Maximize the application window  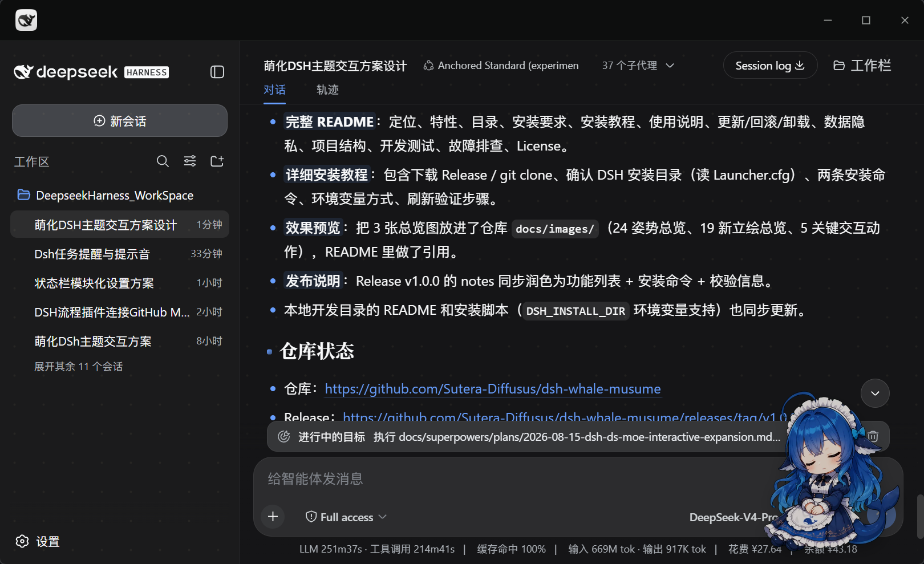(866, 20)
